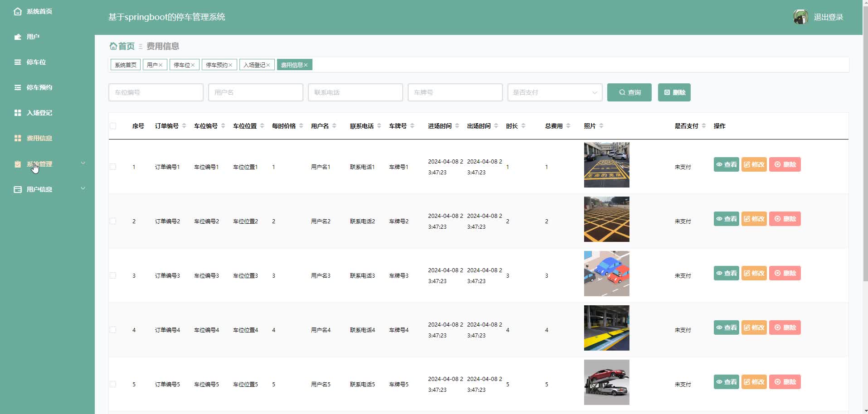Check the checkbox for row 订单编号4
This screenshot has width=868, height=414.
point(113,330)
